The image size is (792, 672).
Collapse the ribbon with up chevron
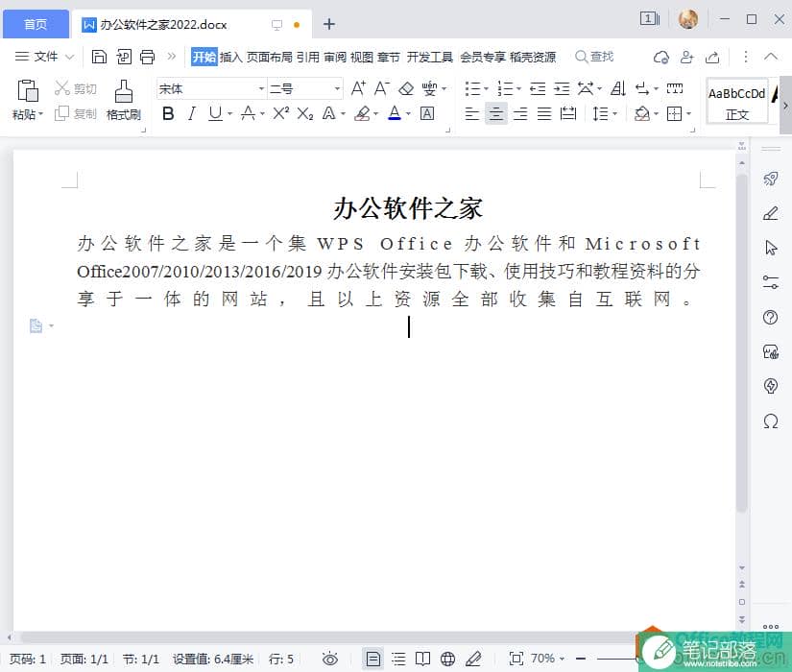pos(770,56)
